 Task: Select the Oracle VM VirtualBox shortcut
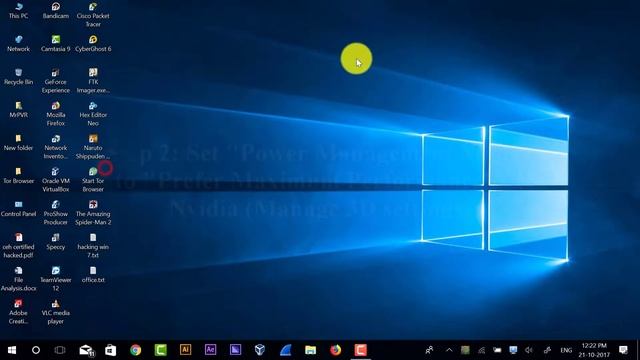56,180
